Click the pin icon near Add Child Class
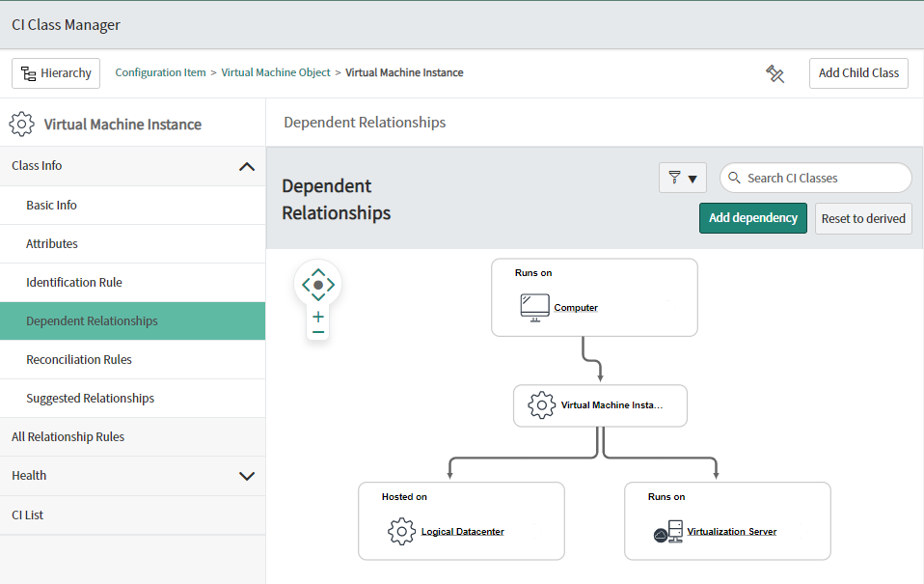The width and height of the screenshot is (924, 584). (x=775, y=72)
